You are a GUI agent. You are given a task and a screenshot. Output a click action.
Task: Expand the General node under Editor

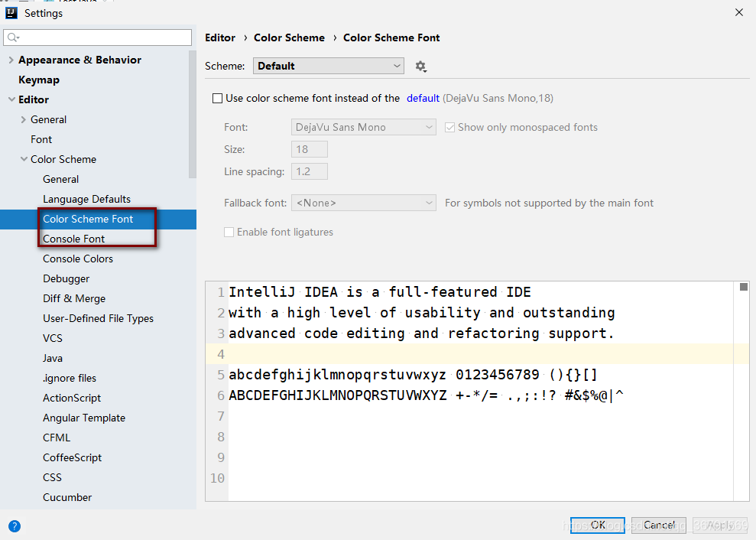pyautogui.click(x=23, y=119)
